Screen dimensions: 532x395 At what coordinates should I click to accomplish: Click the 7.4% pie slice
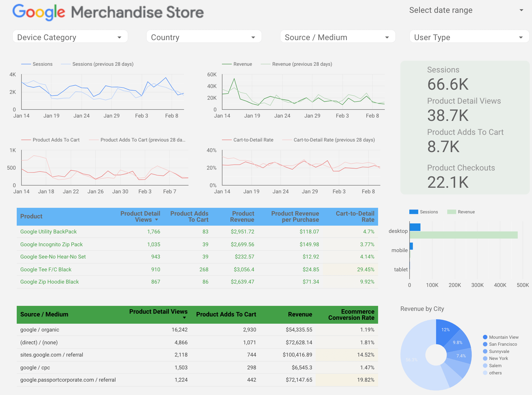461,356
